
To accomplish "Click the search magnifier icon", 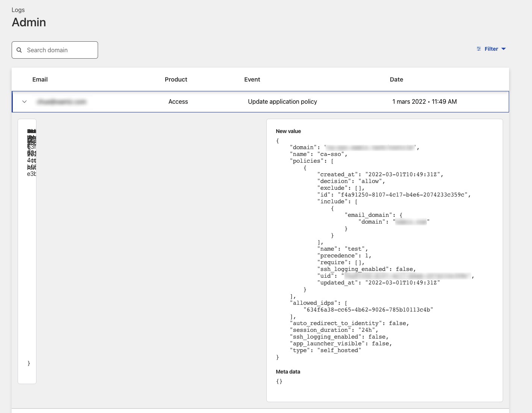I will (x=19, y=50).
